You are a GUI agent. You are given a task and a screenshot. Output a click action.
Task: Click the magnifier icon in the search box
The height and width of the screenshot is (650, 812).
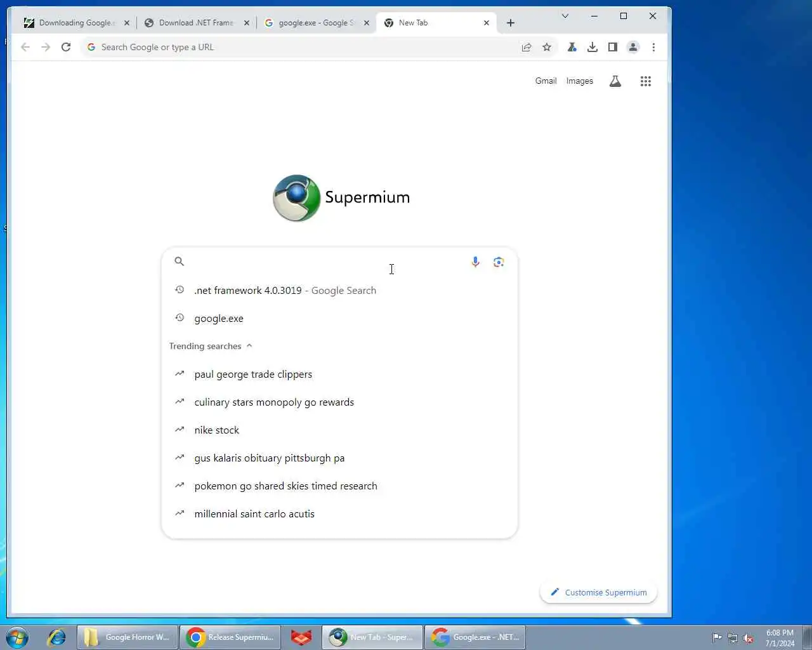pyautogui.click(x=180, y=262)
